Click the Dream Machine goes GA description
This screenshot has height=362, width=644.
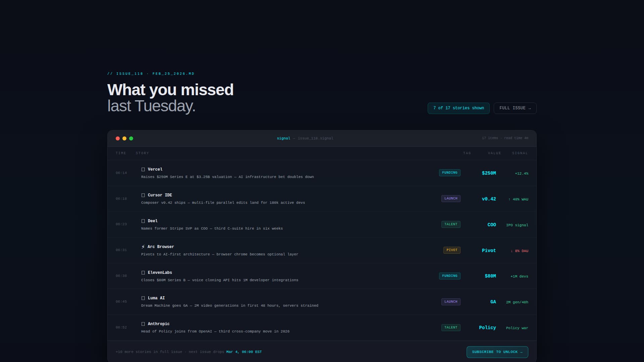coord(230,306)
